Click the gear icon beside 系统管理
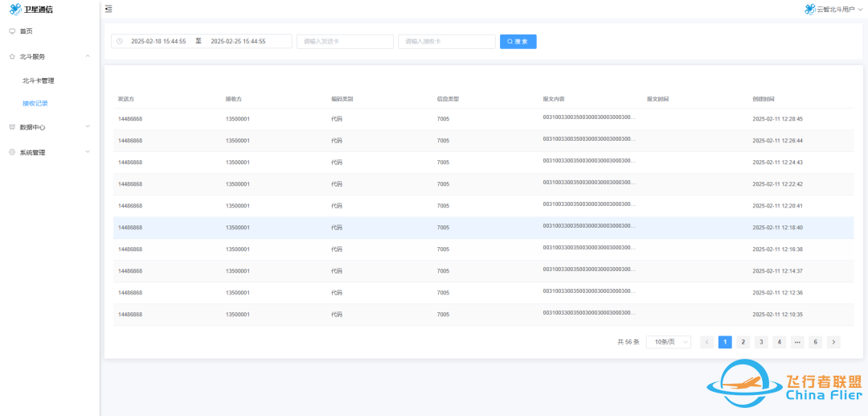 (12, 152)
